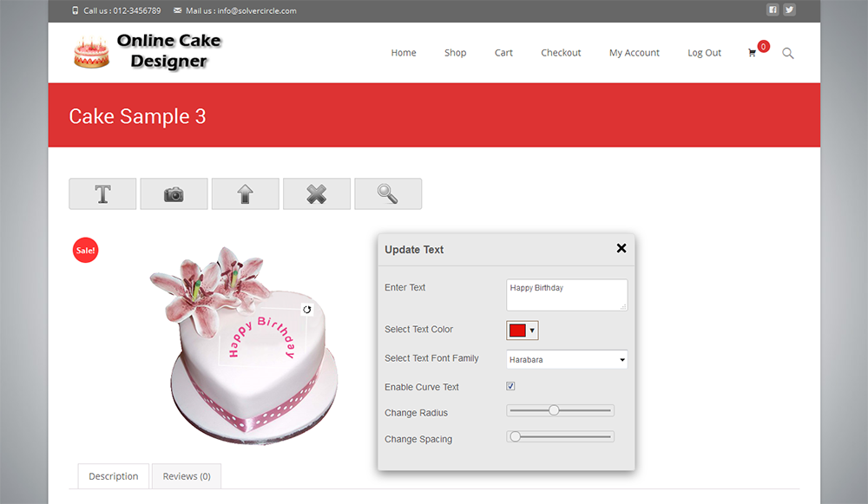Click the rotate handle on cake text

coord(306,310)
